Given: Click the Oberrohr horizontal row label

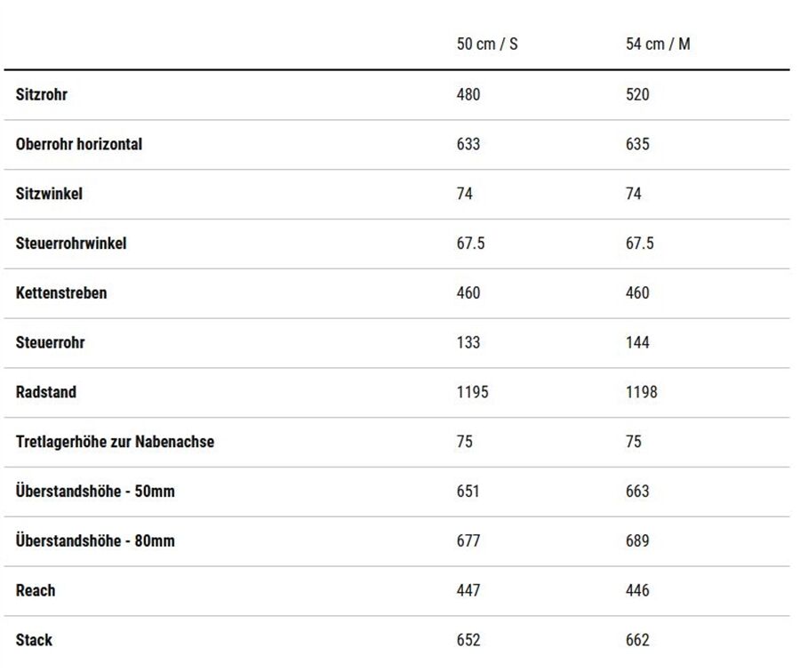Looking at the screenshot, I should [79, 144].
